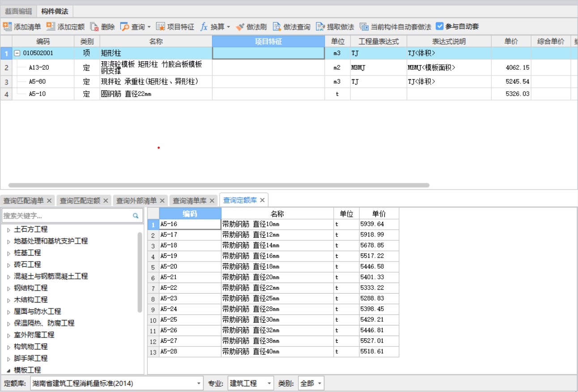Select the 钢结构工程 tree item

[x=31, y=288]
